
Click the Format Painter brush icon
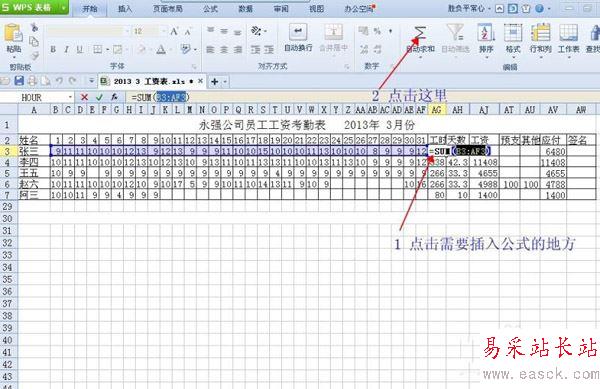click(x=34, y=56)
